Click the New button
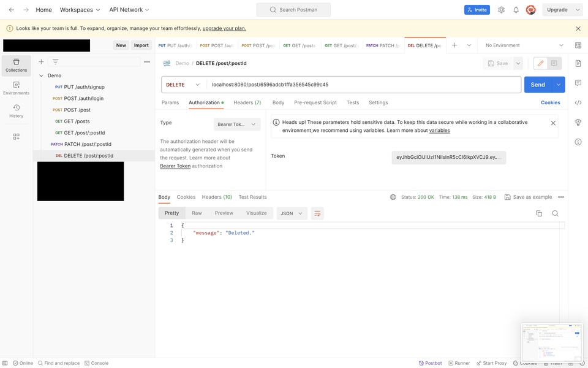The width and height of the screenshot is (588, 368). [121, 45]
